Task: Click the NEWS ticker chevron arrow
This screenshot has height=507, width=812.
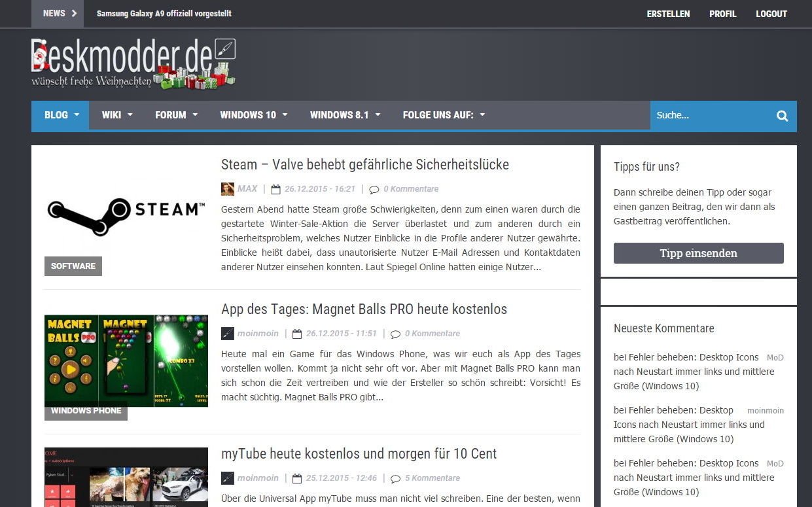Action: (74, 13)
